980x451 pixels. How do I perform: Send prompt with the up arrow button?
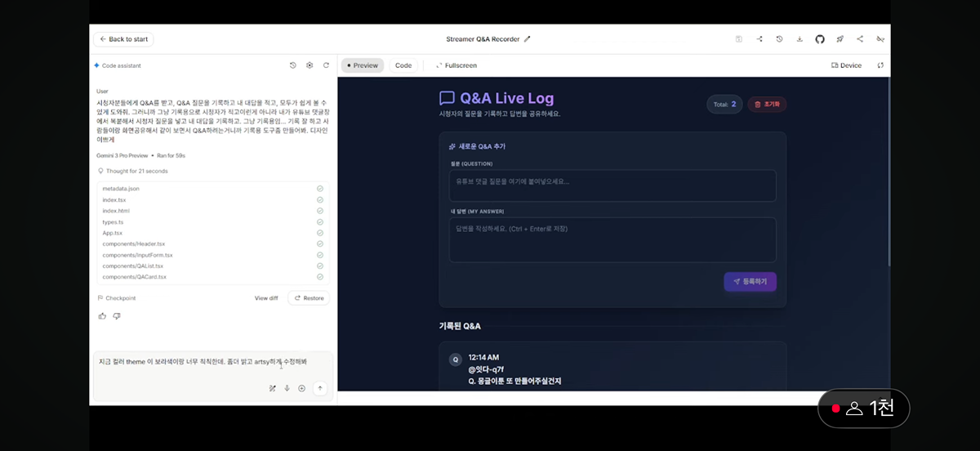[319, 389]
